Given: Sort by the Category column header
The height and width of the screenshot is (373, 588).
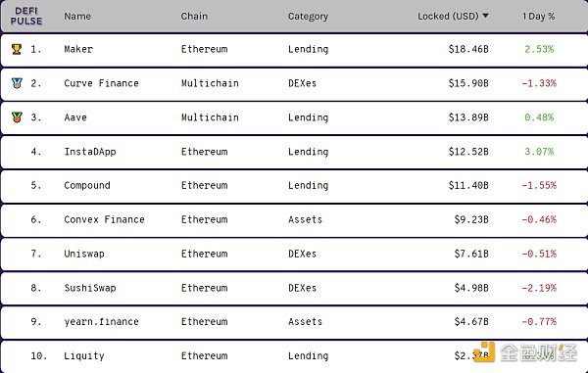Looking at the screenshot, I should [308, 17].
